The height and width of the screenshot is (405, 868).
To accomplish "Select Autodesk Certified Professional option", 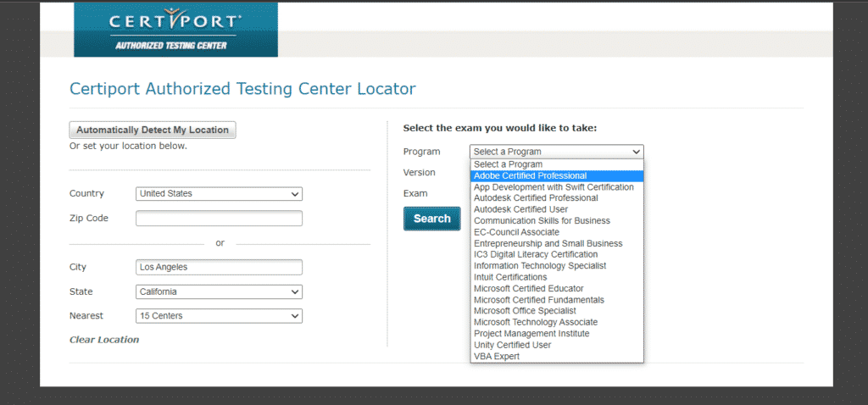I will point(536,198).
